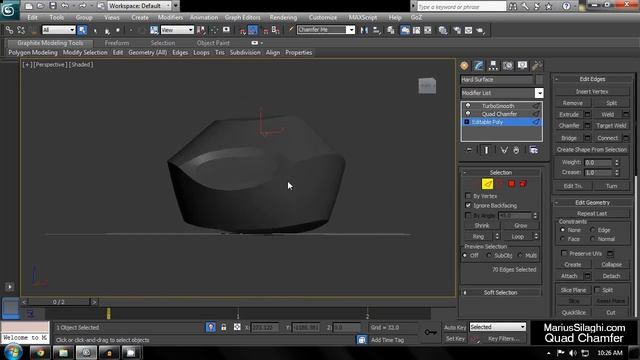
Task: Click Pin Stack icon under modifier stack
Action: (x=469, y=150)
